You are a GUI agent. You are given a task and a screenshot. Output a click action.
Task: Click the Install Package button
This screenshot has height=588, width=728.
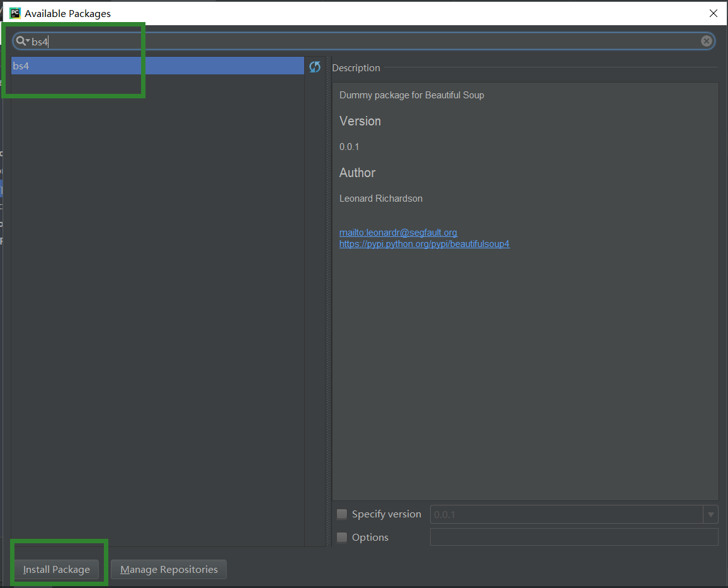pos(57,570)
